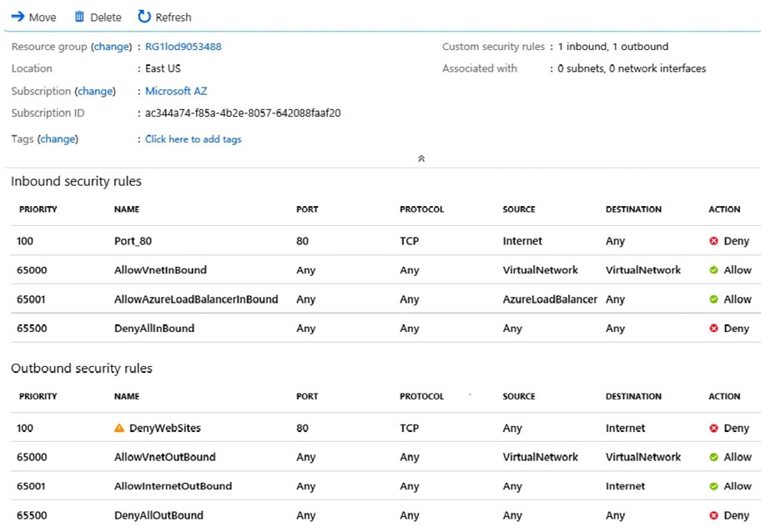Click the inbound PROTOCOL column header
761x532 pixels.
coord(421,209)
